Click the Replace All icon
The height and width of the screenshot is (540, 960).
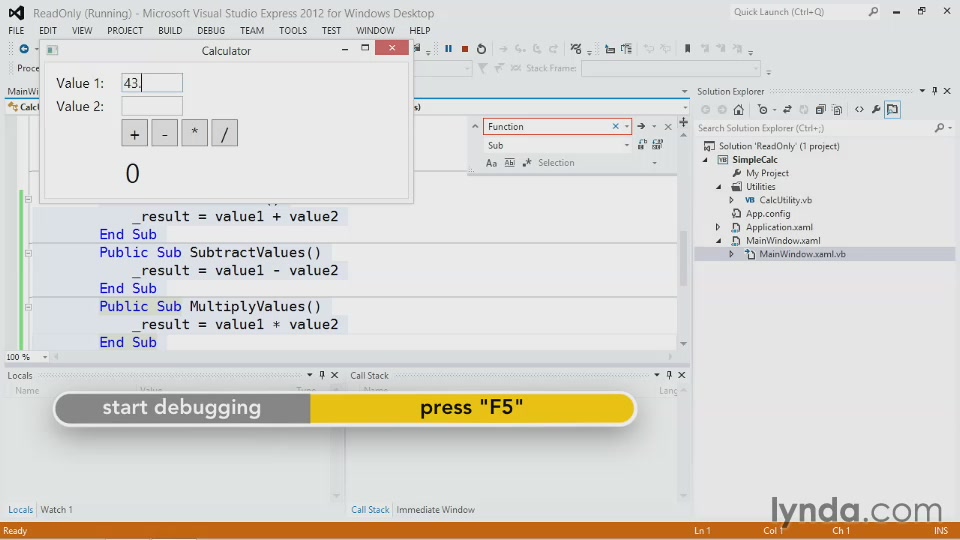658,145
